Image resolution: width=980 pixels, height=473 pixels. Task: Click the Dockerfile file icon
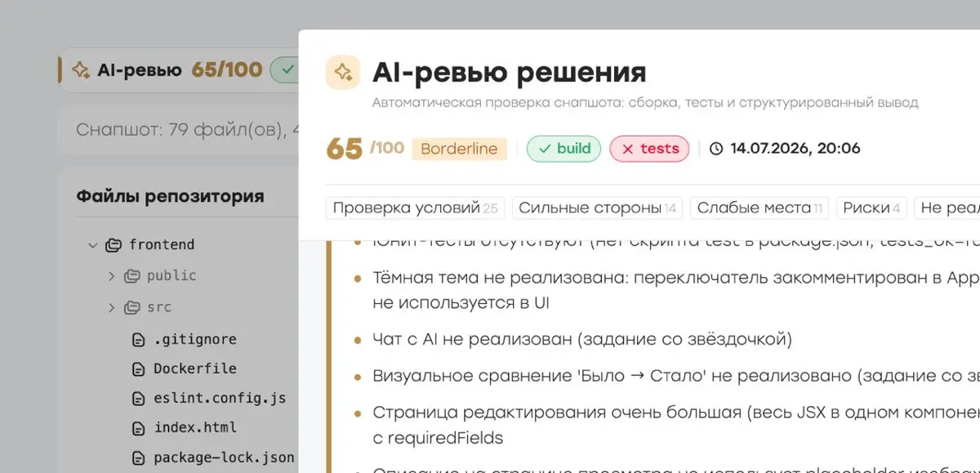pos(139,369)
